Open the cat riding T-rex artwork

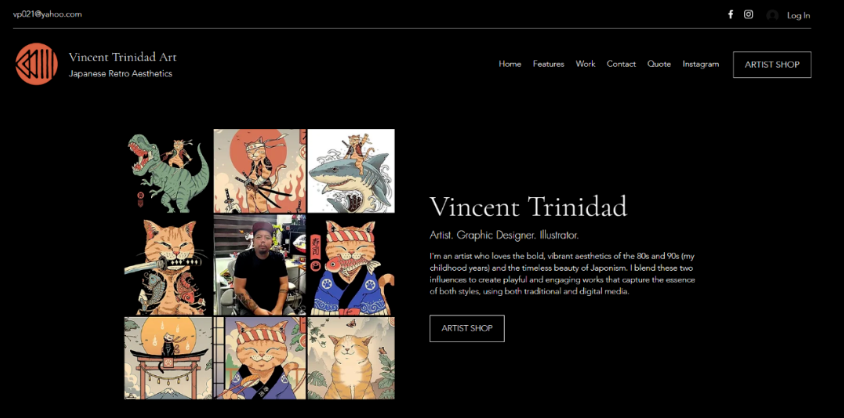168,171
